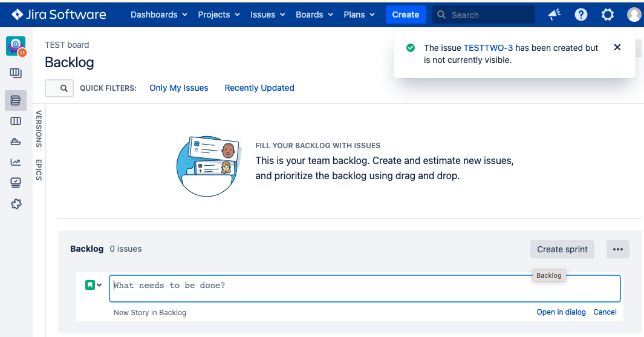Open the Story issue type dropdown
The image size is (644, 337).
[93, 285]
